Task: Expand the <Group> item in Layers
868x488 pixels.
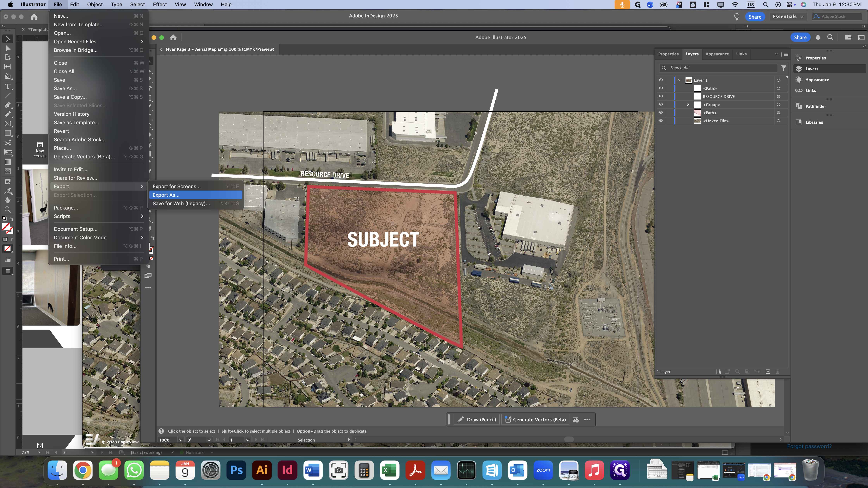Action: (688, 104)
